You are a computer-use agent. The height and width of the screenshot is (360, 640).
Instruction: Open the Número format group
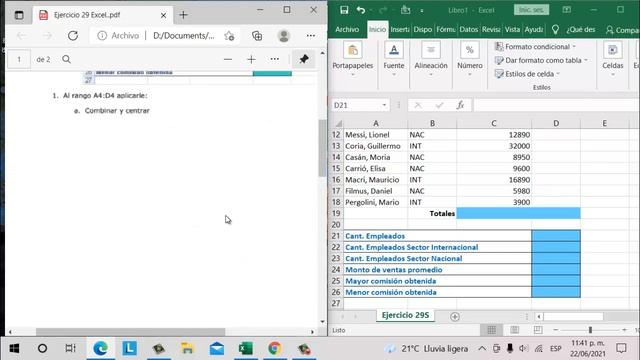(469, 60)
